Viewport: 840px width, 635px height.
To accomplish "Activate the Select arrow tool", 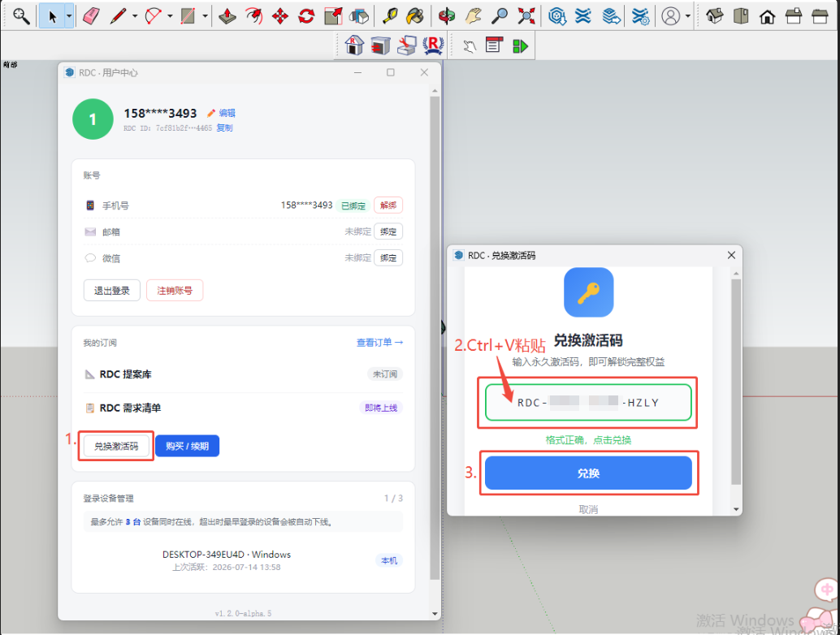I will tap(52, 16).
